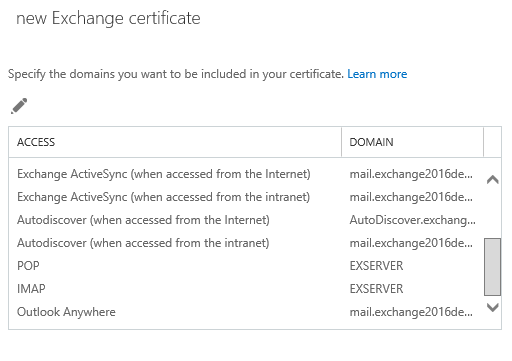
Task: Click the EXSERVER domain for IMAP
Action: tap(376, 289)
